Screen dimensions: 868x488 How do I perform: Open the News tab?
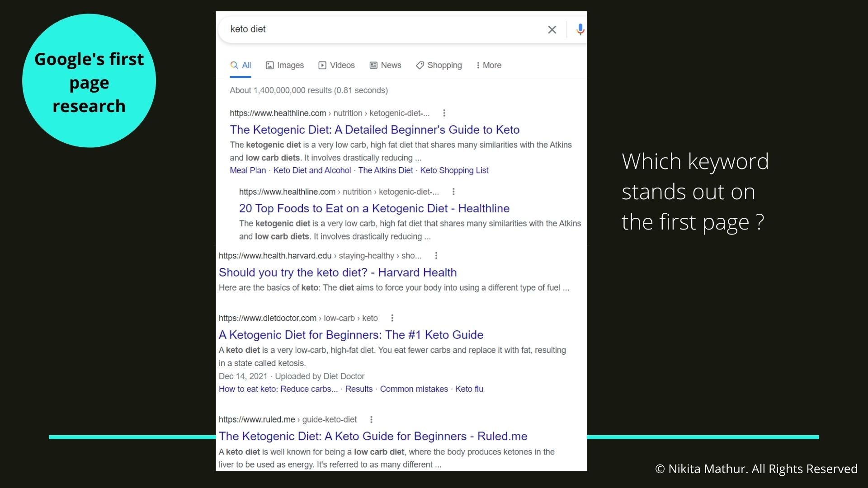(x=386, y=65)
